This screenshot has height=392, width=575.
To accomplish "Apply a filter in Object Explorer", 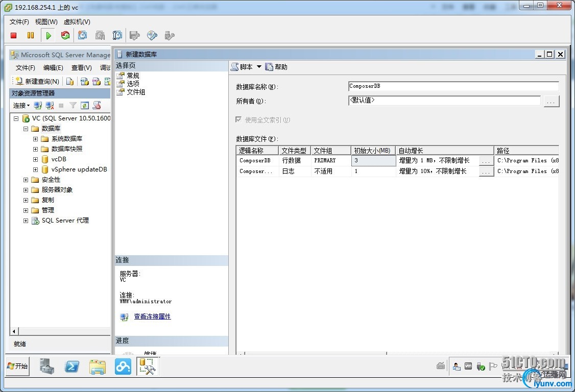I will tap(73, 106).
